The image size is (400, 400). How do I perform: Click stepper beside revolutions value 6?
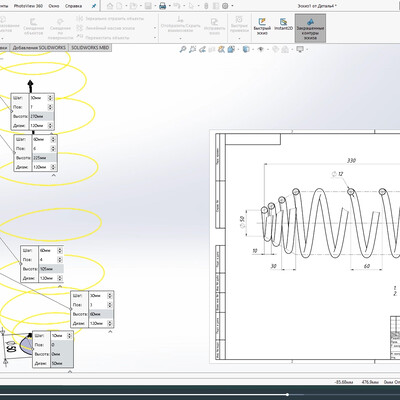point(53,148)
